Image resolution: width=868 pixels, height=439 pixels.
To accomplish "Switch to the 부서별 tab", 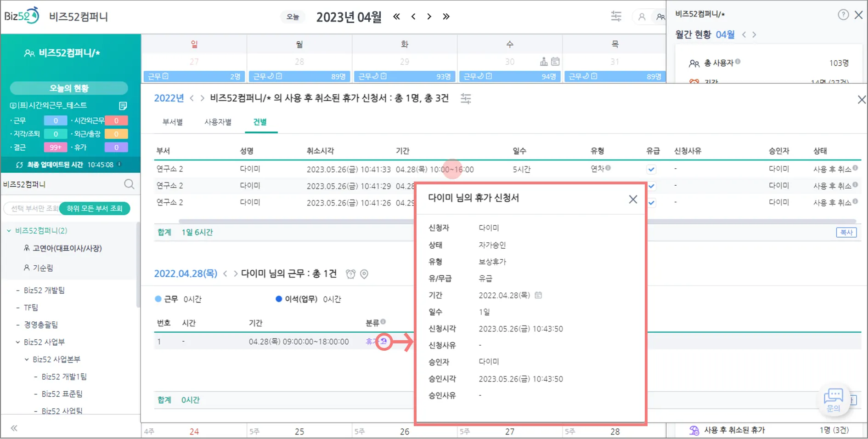I will click(173, 122).
